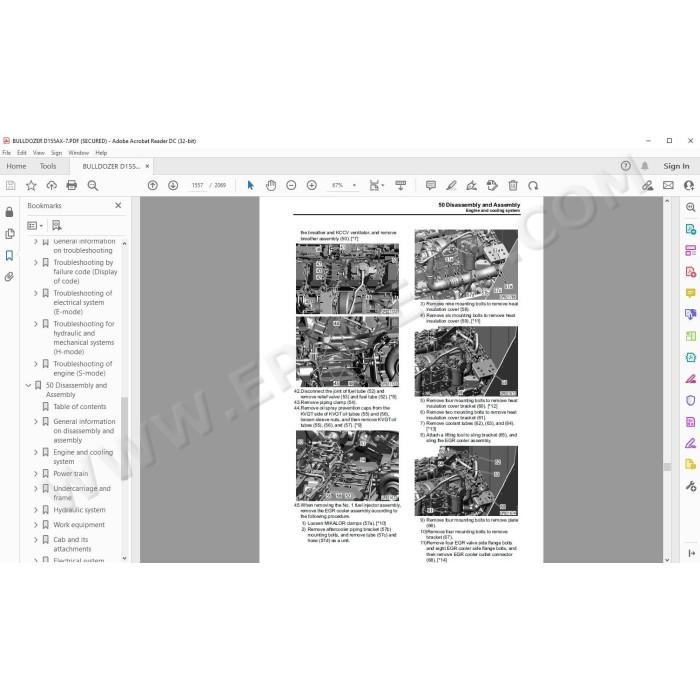Image resolution: width=700 pixels, height=700 pixels.
Task: Open the Find text magnifier
Action: coord(92,185)
